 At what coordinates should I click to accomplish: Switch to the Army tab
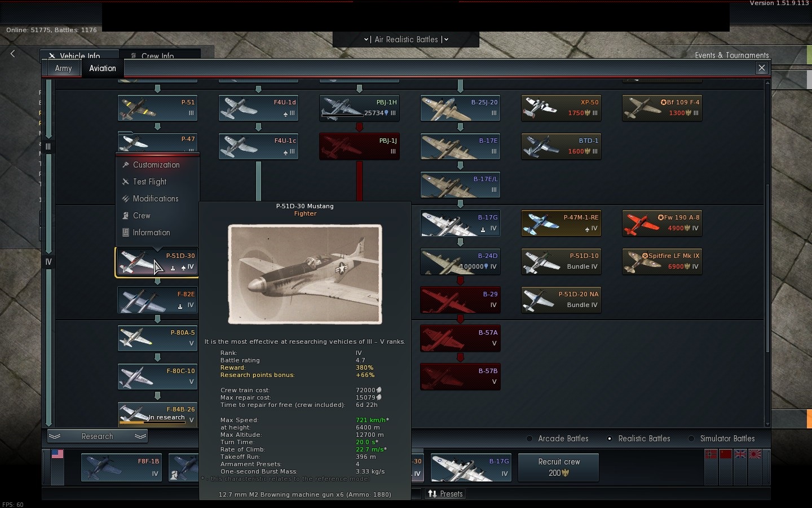(63, 68)
